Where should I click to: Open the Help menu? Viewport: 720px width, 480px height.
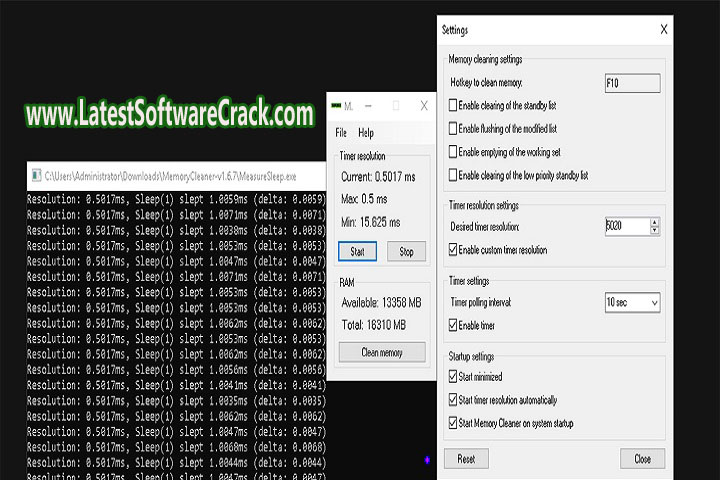click(366, 132)
